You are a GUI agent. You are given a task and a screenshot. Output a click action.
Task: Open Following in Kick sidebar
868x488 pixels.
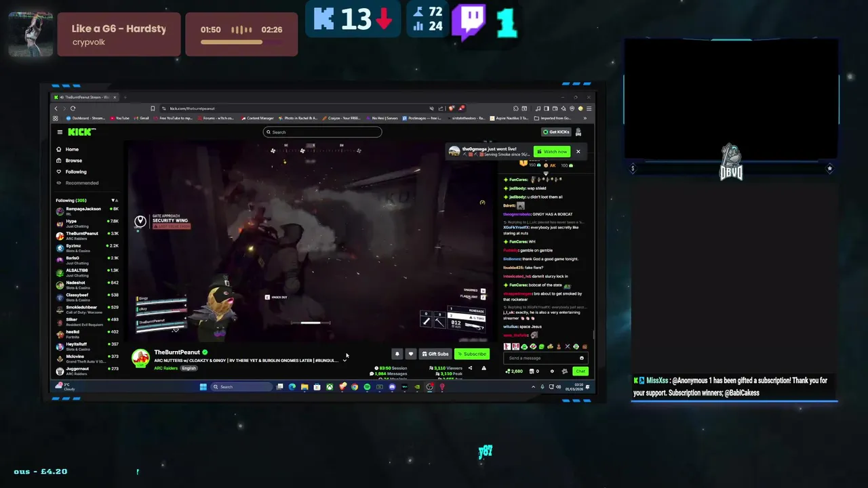click(71, 171)
